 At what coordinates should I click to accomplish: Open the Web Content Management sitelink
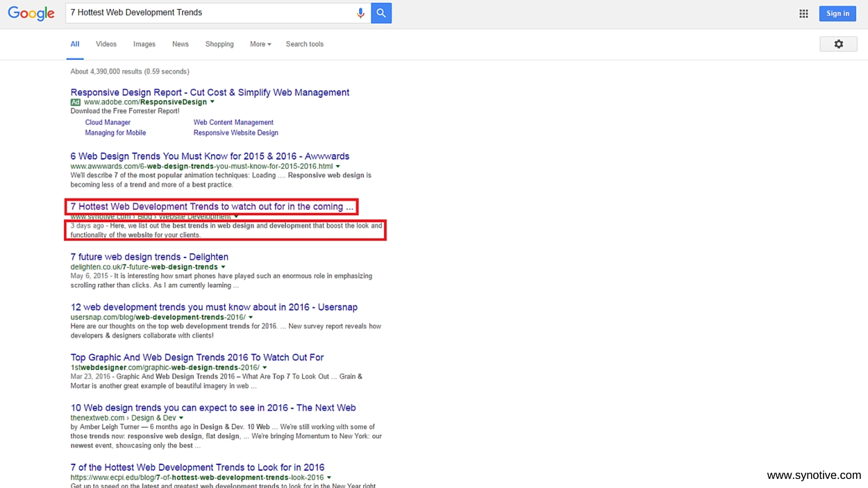point(233,122)
